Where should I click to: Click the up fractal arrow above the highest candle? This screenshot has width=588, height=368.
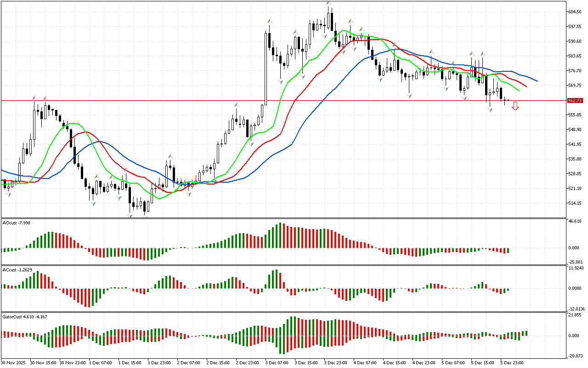(x=328, y=3)
